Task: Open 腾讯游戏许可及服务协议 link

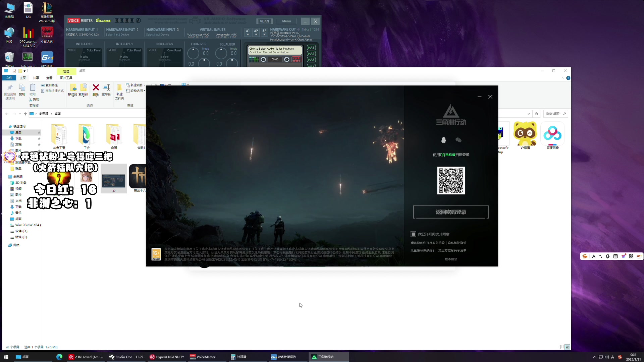Action: coord(428,243)
